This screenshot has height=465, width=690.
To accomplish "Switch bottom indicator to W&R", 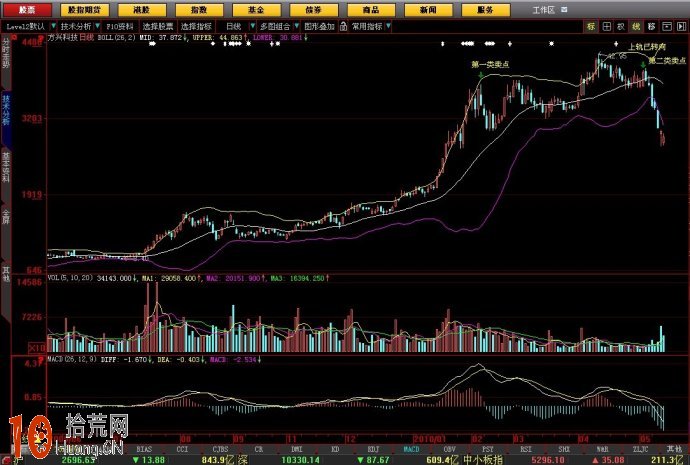I will click(602, 449).
